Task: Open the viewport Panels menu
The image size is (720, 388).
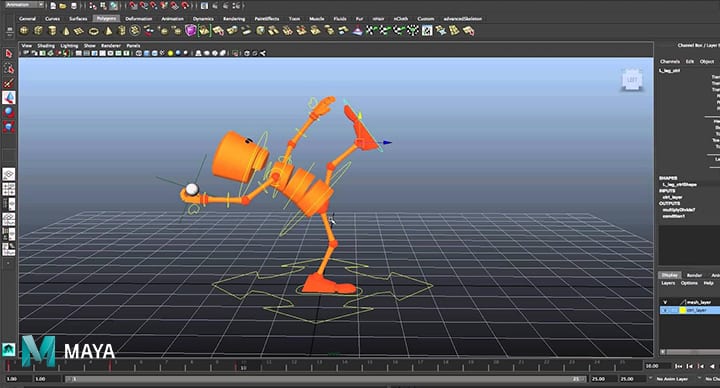Action: 133,45
